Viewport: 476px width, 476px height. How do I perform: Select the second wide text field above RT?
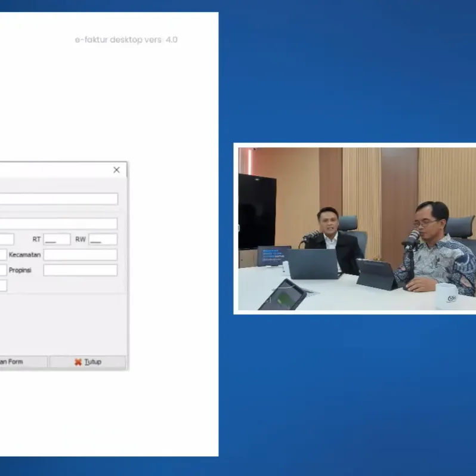58,224
